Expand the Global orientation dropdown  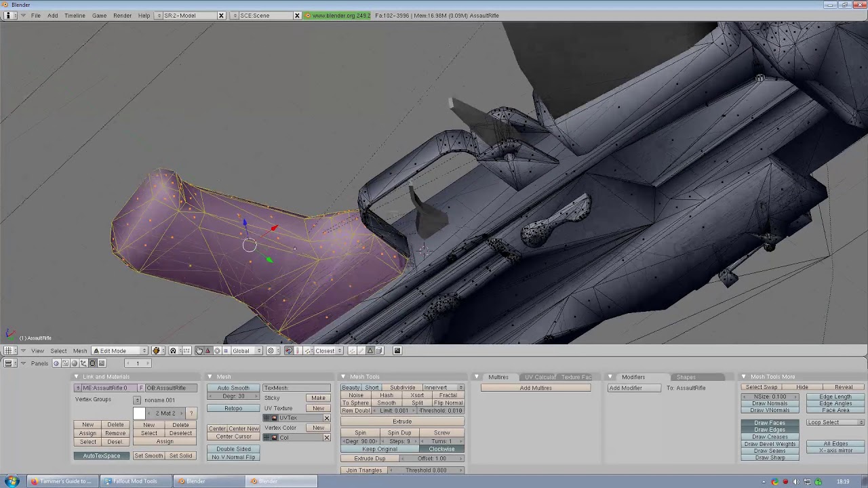tap(247, 350)
